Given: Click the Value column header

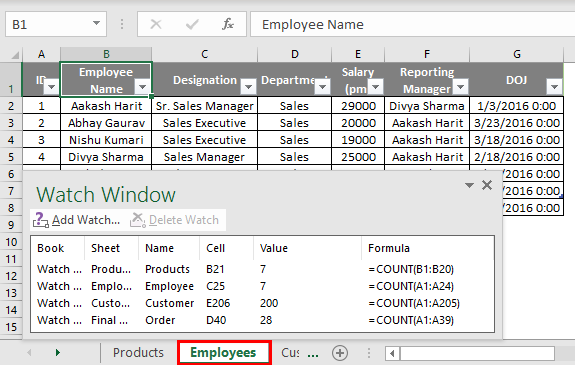Looking at the screenshot, I should 307,248.
